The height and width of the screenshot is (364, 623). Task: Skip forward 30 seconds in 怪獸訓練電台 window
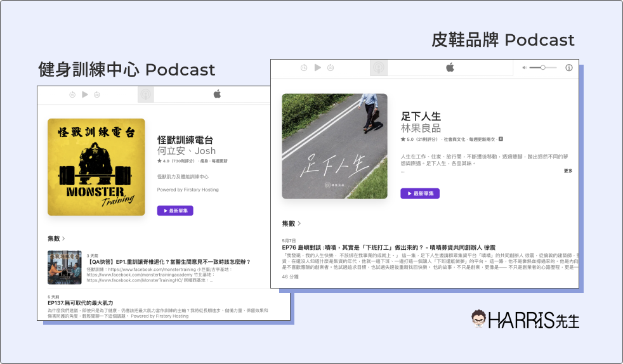click(97, 94)
